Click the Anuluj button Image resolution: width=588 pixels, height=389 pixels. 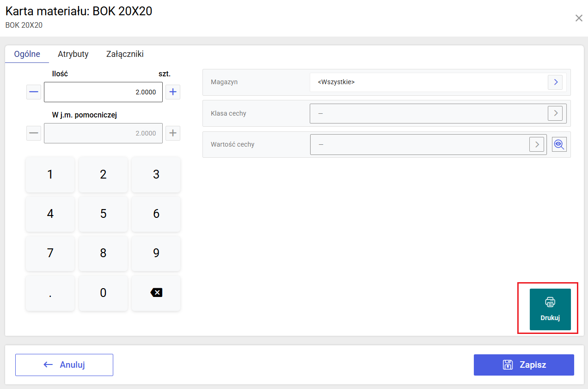(64, 365)
